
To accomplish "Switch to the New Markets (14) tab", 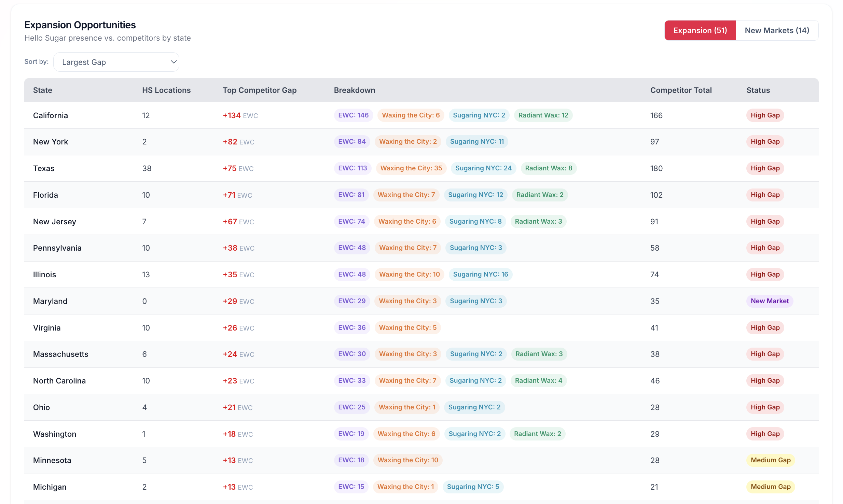I will pyautogui.click(x=777, y=30).
